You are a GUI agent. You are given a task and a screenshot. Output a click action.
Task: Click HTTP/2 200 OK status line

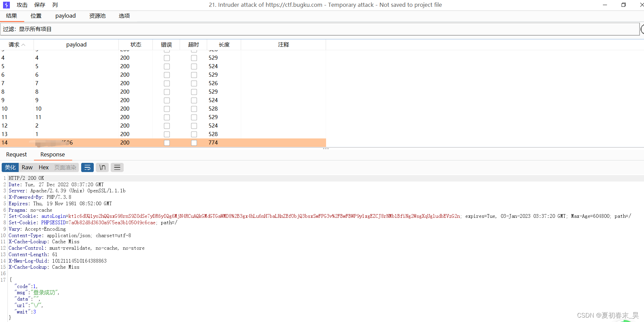(x=26, y=178)
